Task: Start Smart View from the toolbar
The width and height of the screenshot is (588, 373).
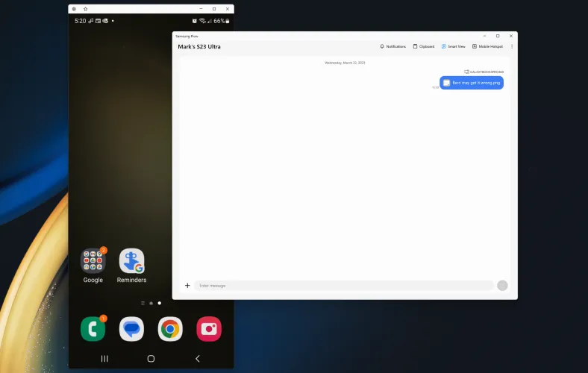Action: click(453, 46)
